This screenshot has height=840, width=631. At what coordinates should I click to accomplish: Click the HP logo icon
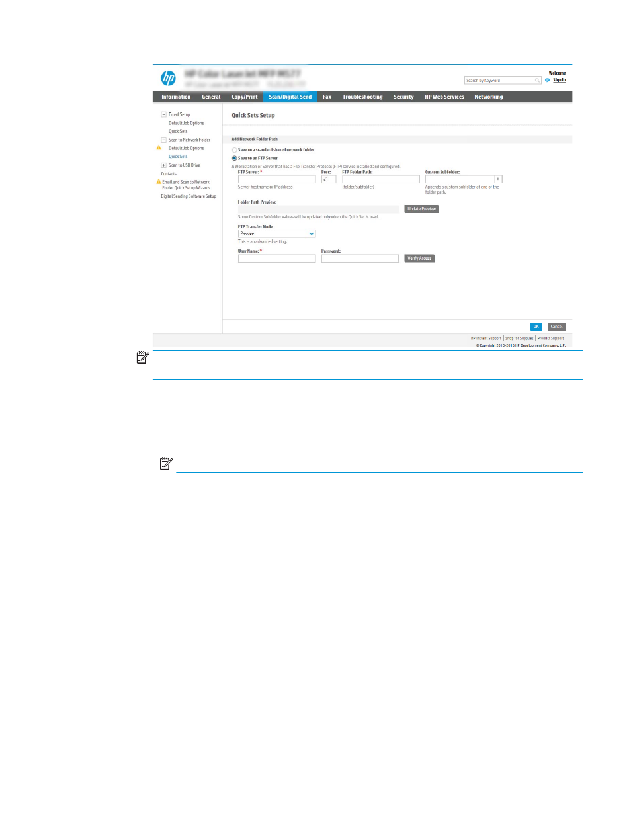click(x=169, y=78)
